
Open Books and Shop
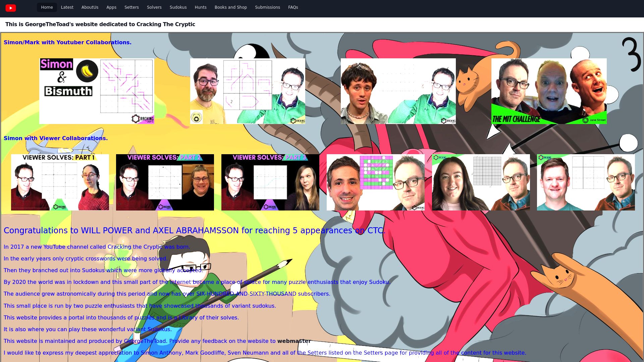tap(231, 7)
